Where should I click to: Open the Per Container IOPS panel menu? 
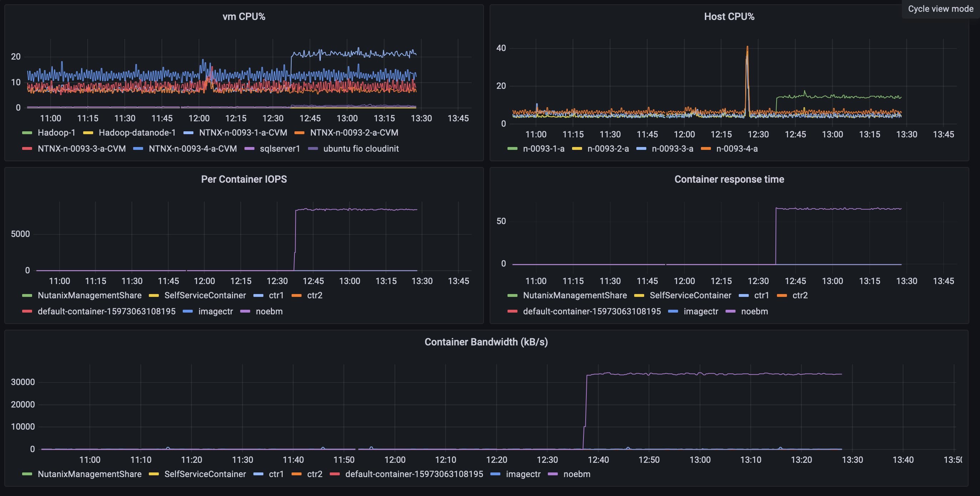243,179
